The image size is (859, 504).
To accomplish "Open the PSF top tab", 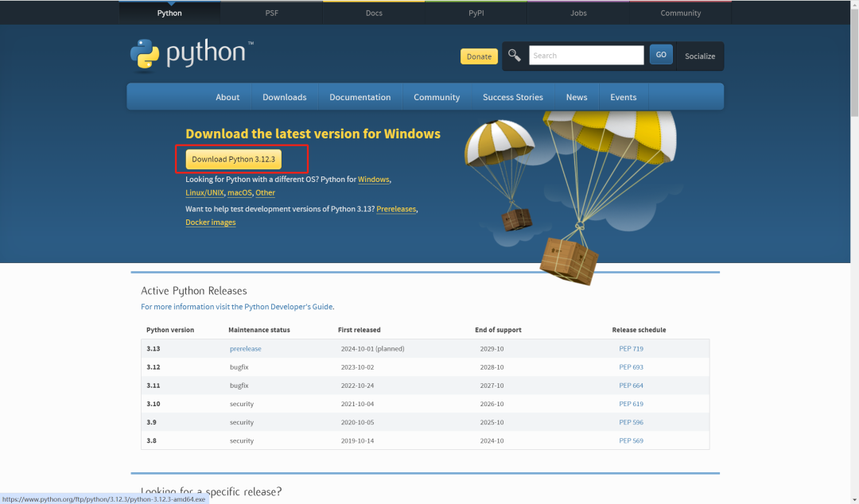I will pyautogui.click(x=272, y=14).
